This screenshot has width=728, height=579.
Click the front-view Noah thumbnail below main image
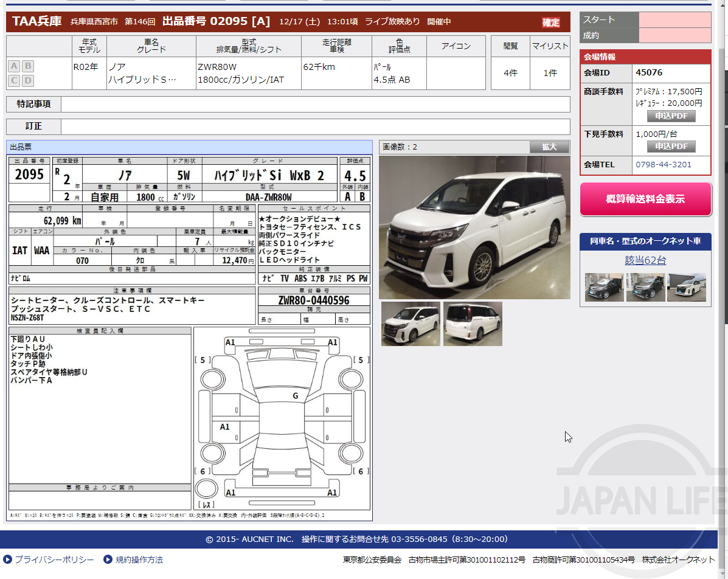(x=411, y=324)
